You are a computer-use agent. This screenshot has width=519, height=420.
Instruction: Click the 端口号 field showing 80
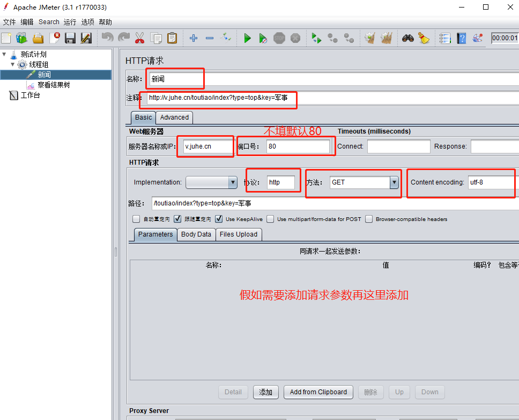coord(298,146)
